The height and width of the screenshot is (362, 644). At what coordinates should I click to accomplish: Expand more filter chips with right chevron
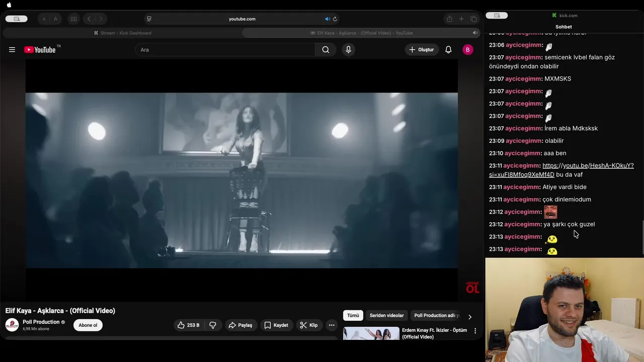tap(470, 317)
